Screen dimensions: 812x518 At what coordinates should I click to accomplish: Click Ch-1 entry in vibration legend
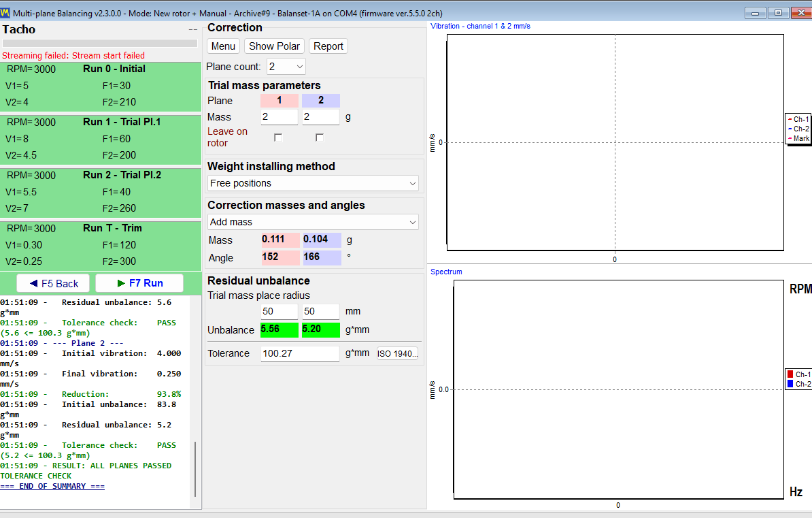[798, 119]
